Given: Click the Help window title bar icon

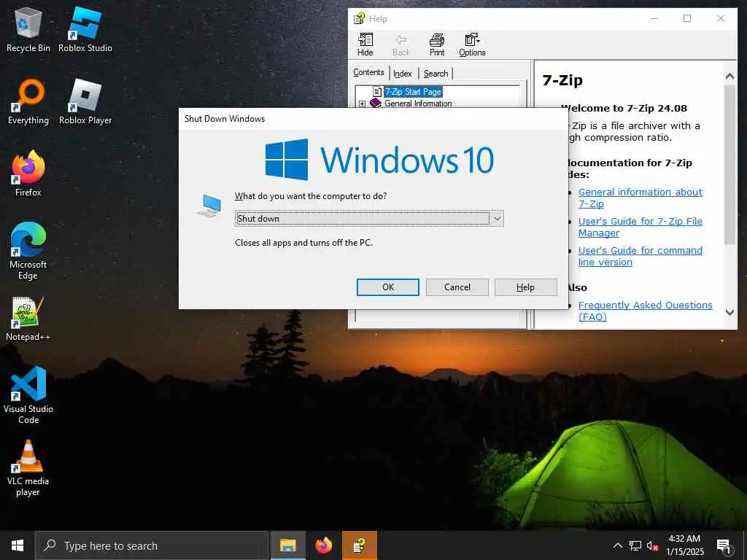Looking at the screenshot, I should click(359, 18).
